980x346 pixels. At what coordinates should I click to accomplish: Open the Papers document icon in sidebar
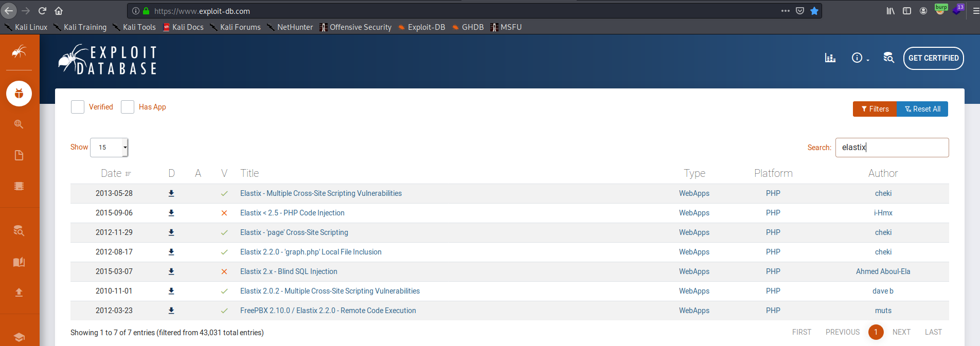click(x=19, y=155)
